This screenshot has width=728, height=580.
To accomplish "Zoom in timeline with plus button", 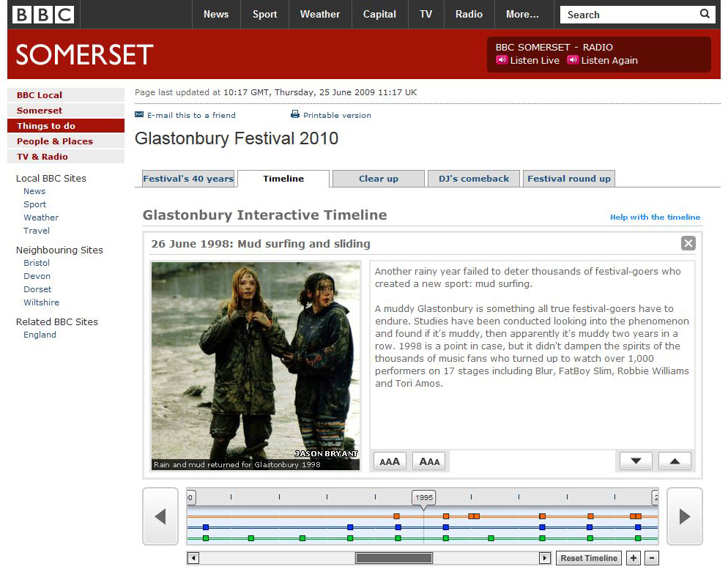I will click(x=634, y=558).
